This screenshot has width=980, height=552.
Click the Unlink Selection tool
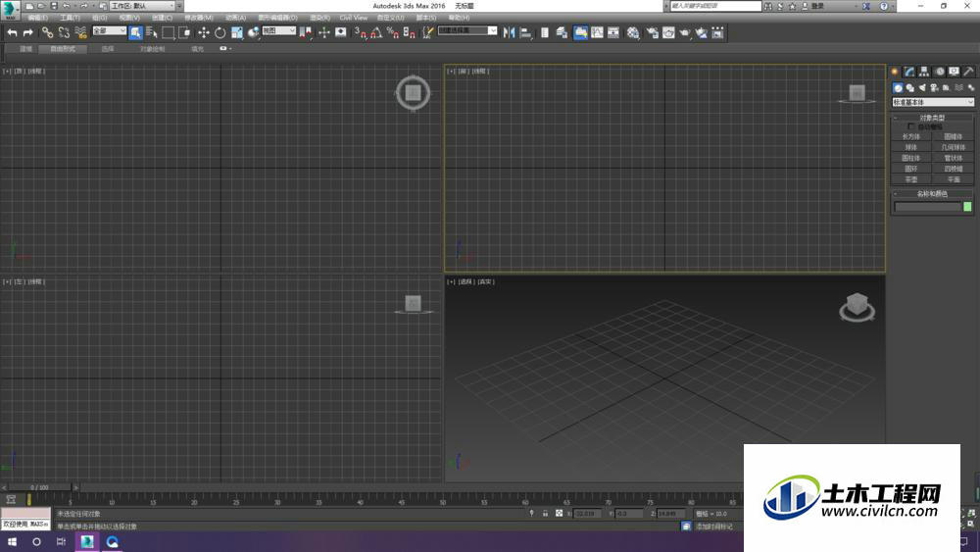(x=64, y=32)
